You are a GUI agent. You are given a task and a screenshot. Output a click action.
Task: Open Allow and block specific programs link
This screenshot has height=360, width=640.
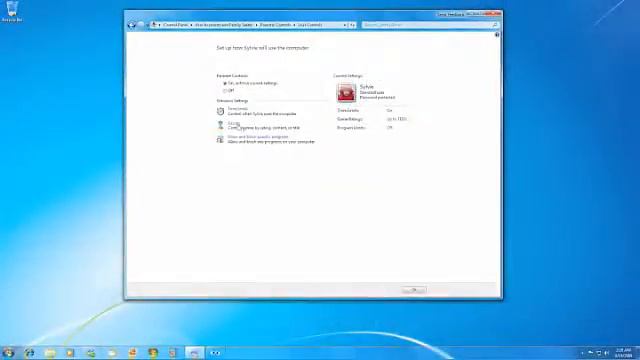[258, 137]
